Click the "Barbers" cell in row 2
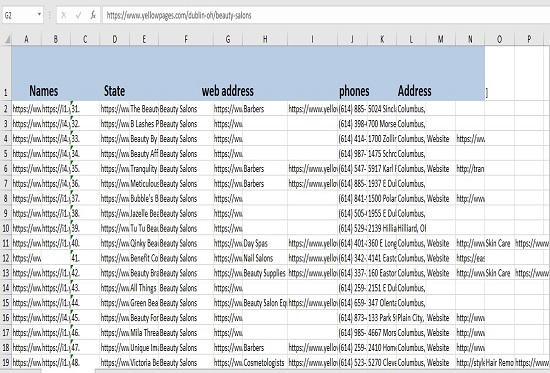The height and width of the screenshot is (373, 550). (265, 109)
